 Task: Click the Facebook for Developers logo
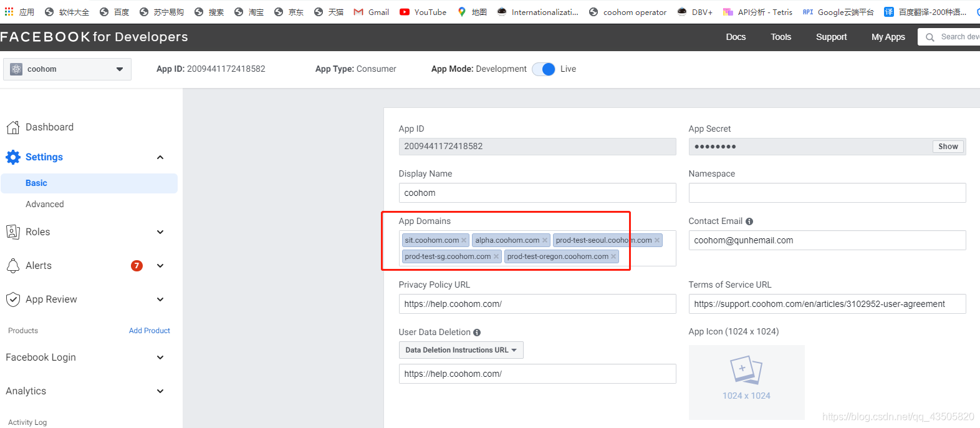tap(94, 37)
